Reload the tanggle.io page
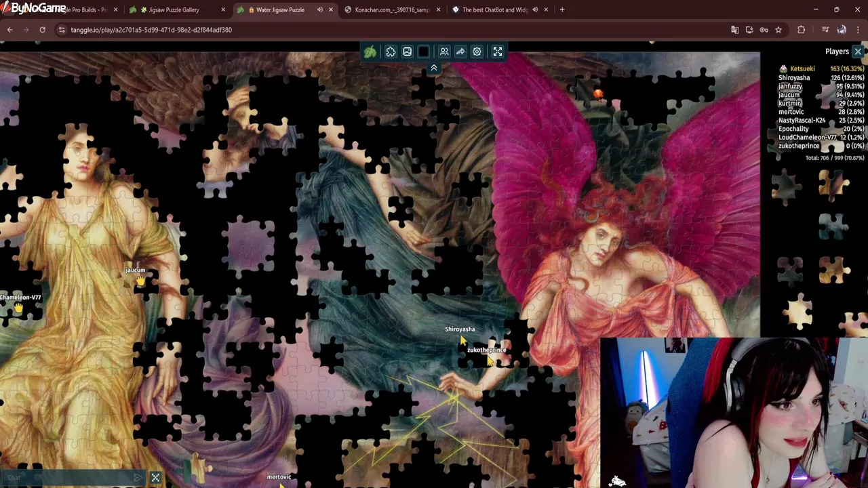Screen dimensions: 868x488 (x=42, y=30)
